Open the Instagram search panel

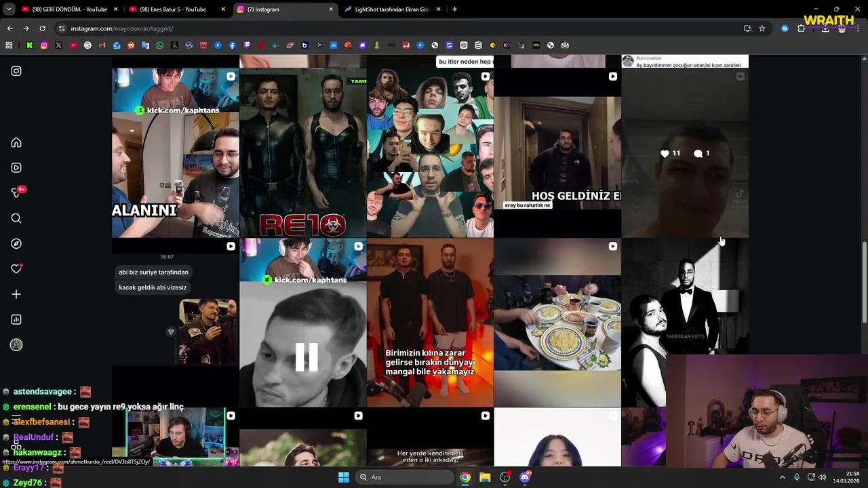tap(16, 218)
